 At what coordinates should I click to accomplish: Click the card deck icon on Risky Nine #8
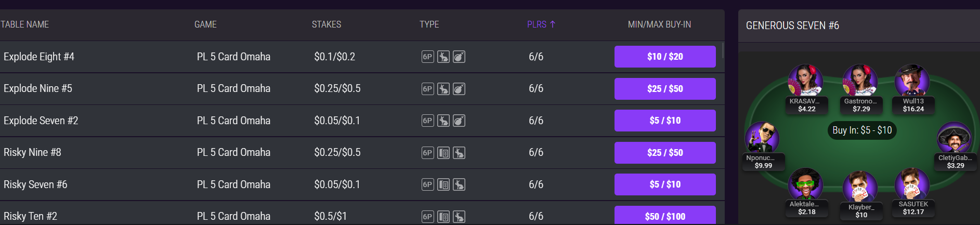[x=443, y=153]
